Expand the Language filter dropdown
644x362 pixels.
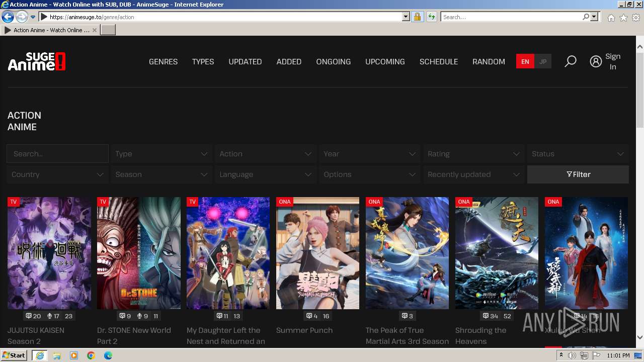[265, 174]
